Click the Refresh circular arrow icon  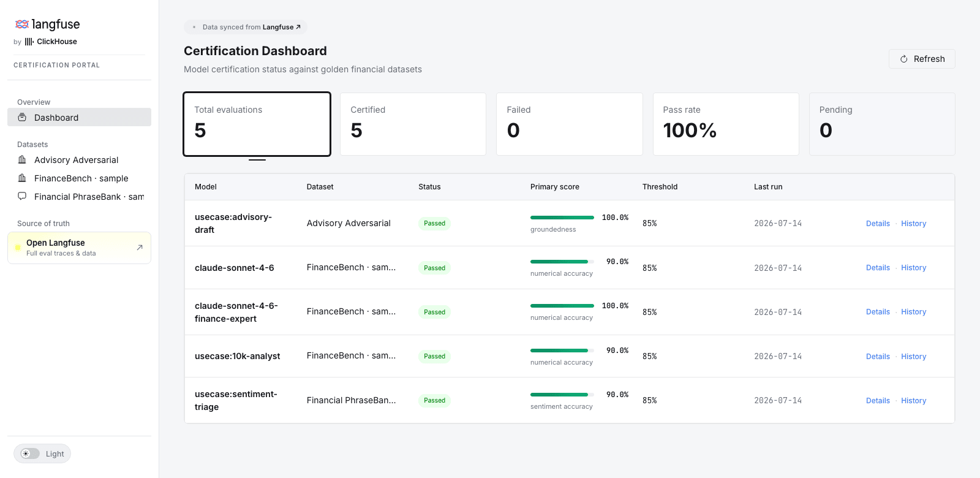(x=903, y=59)
